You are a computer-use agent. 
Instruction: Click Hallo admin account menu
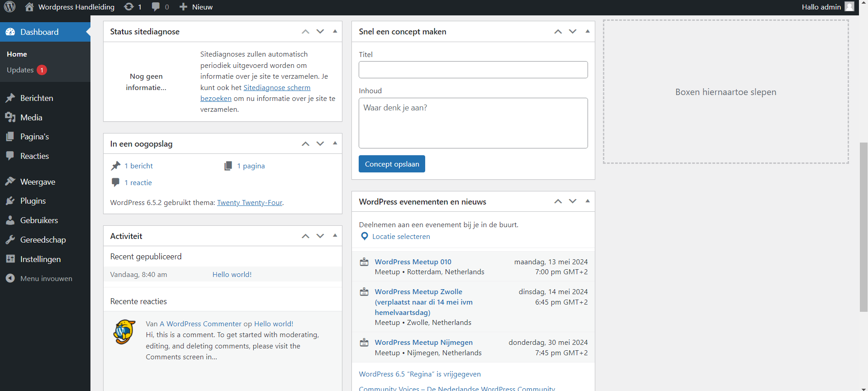pyautogui.click(x=828, y=7)
